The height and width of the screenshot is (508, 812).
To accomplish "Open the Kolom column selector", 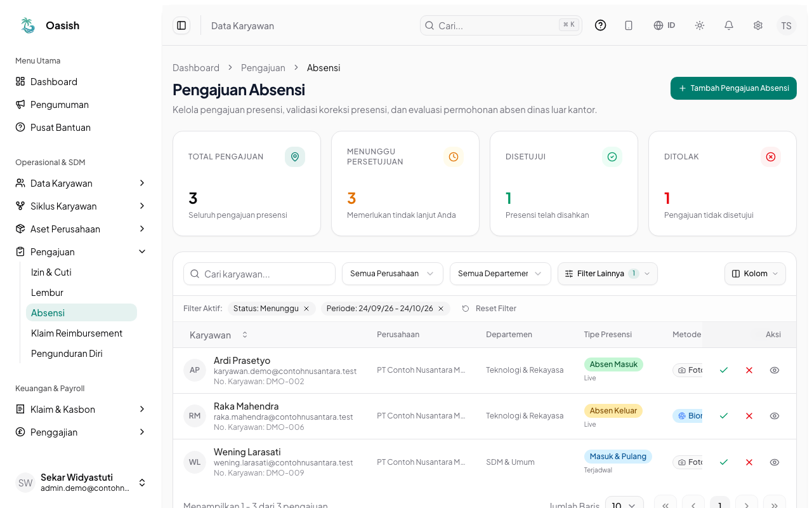I will click(755, 274).
